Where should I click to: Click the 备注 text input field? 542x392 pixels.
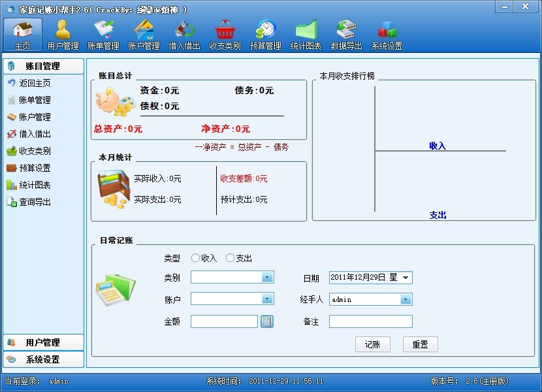(370, 321)
